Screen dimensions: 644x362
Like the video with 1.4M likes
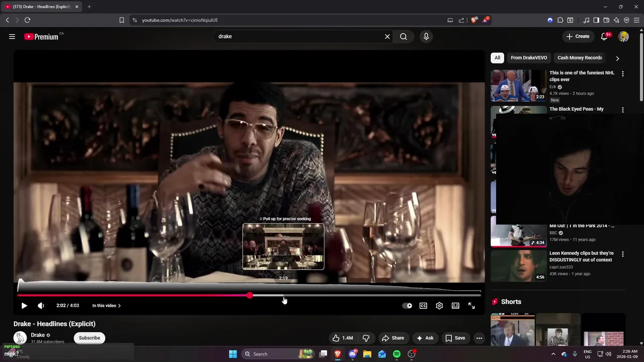pyautogui.click(x=342, y=338)
